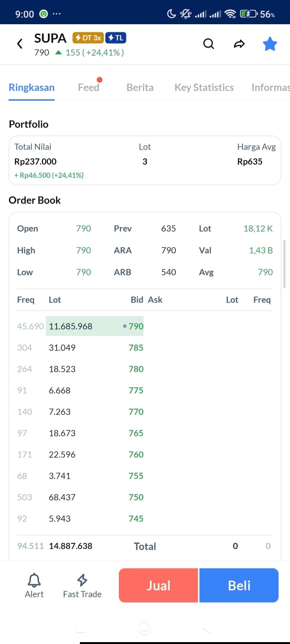Tap the blue Beli button
This screenshot has height=644, width=290.
239,586
